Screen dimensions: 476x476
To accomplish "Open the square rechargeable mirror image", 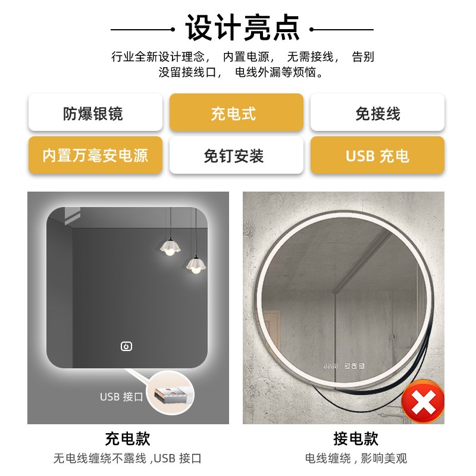I will tap(128, 308).
